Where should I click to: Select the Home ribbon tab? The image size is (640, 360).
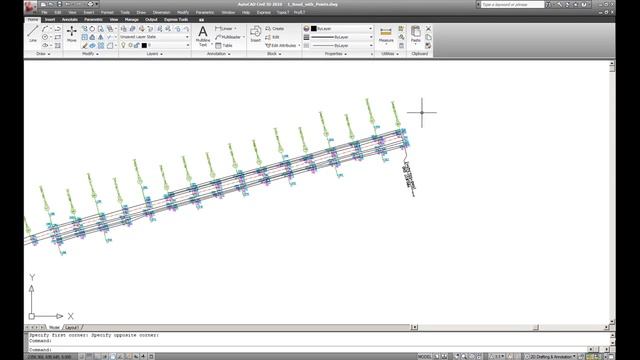pos(33,20)
